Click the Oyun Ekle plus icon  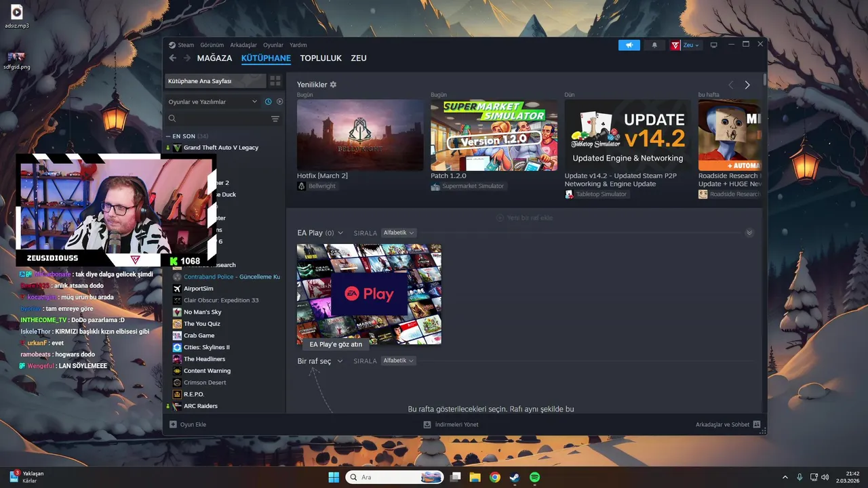pyautogui.click(x=173, y=424)
